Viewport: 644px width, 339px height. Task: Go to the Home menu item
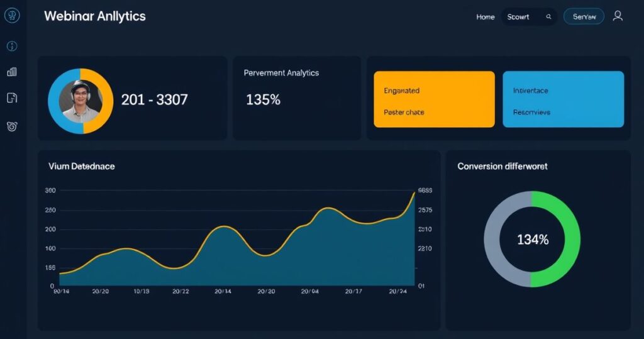point(485,17)
